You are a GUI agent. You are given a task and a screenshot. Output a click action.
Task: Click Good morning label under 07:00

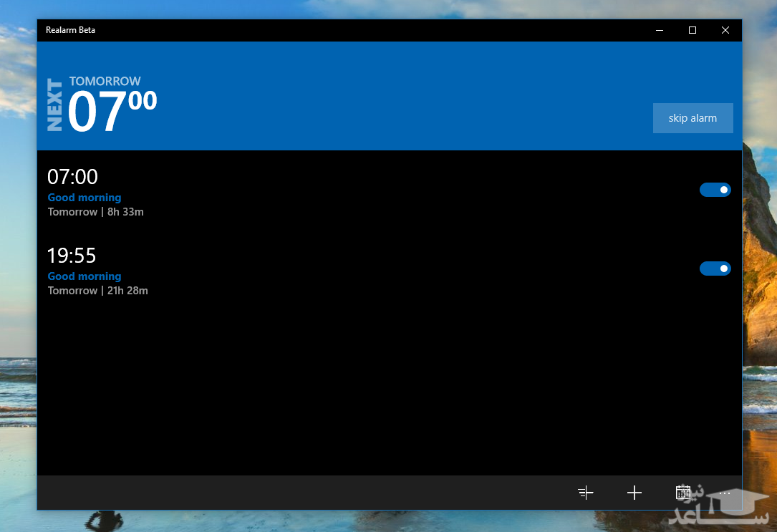[x=85, y=198]
